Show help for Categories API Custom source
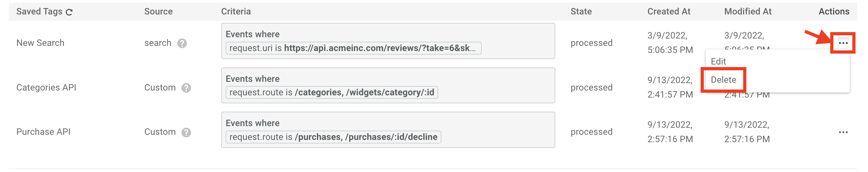This screenshot has width=868, height=172. (x=186, y=88)
